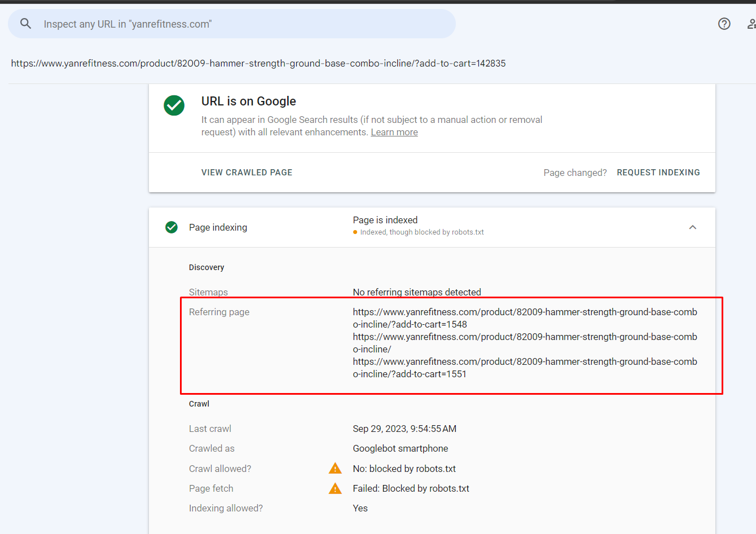The width and height of the screenshot is (756, 534).
Task: Click the Indexing allowed? label
Action: [x=226, y=508]
